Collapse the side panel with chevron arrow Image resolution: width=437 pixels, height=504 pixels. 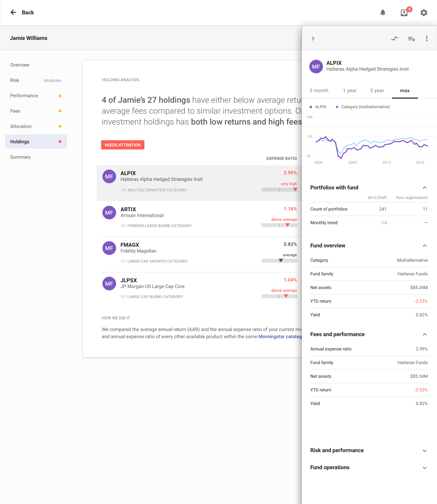pos(313,38)
